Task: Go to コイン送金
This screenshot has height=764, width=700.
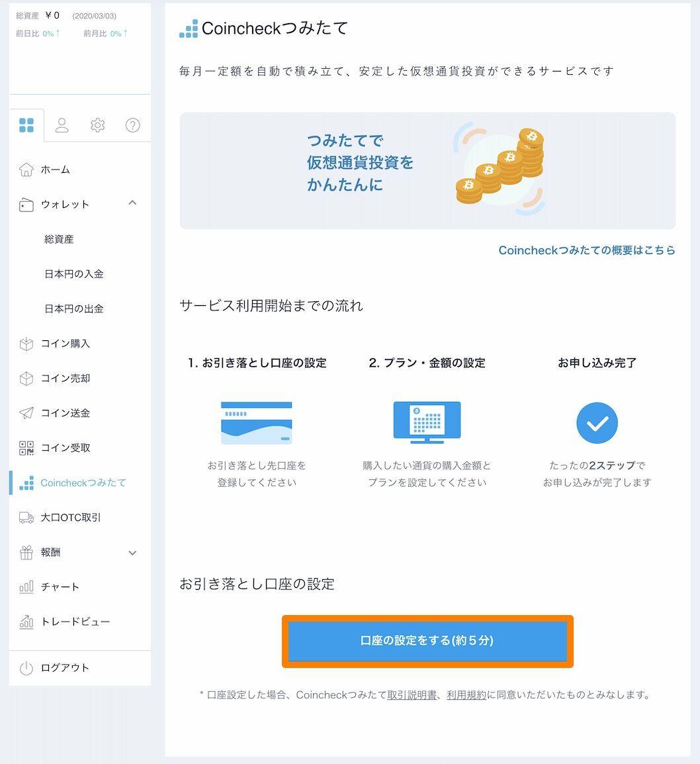Action: tap(66, 413)
